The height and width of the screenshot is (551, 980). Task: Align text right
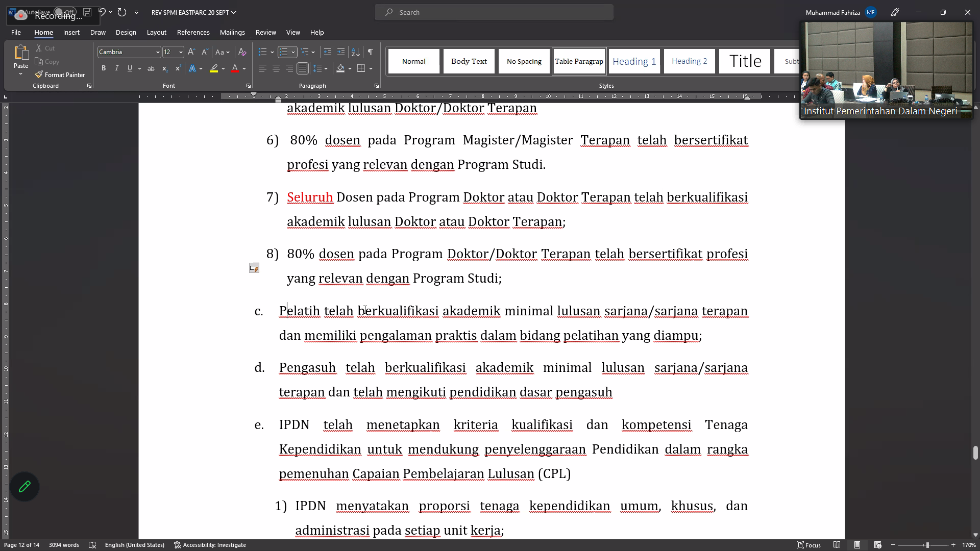(x=289, y=68)
